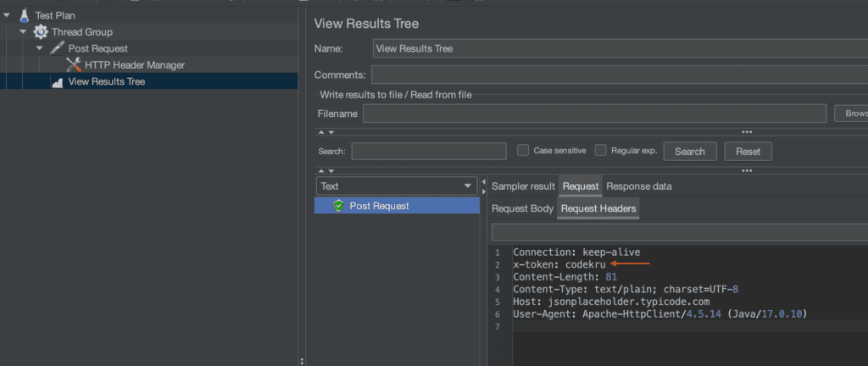Image resolution: width=868 pixels, height=366 pixels.
Task: Click the Post Request pipette icon
Action: (x=57, y=48)
